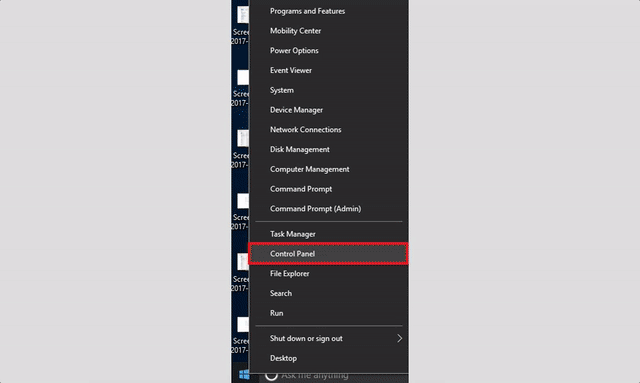Open File Explorer from the menu
This screenshot has width=640, height=383.
328,274
